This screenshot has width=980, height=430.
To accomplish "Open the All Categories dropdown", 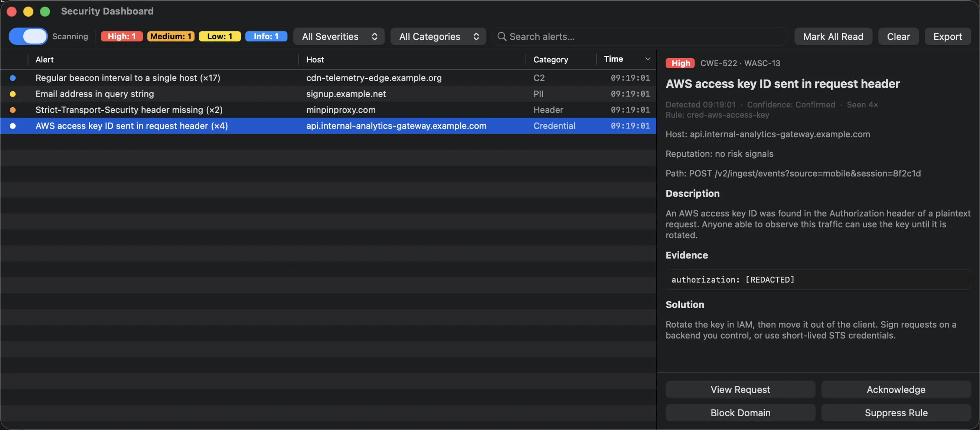I will [x=438, y=36].
